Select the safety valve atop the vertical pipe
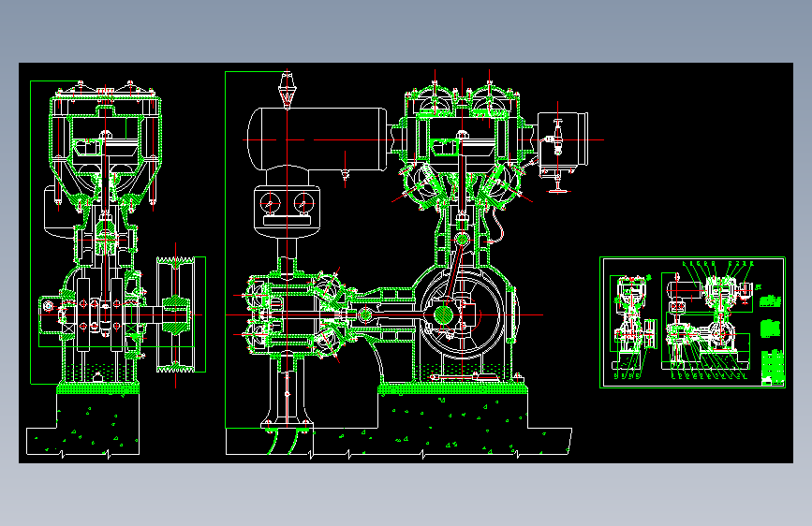Viewport: 812px width, 526px height. [287, 90]
